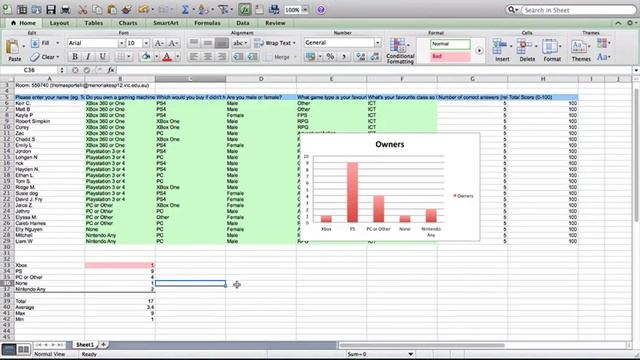640x360 pixels.
Task: Open a workbook with the Open icon
Action: click(x=36, y=9)
